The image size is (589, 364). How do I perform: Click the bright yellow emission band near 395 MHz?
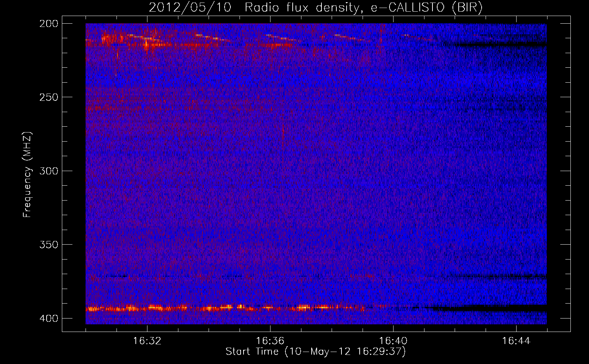pos(225,308)
